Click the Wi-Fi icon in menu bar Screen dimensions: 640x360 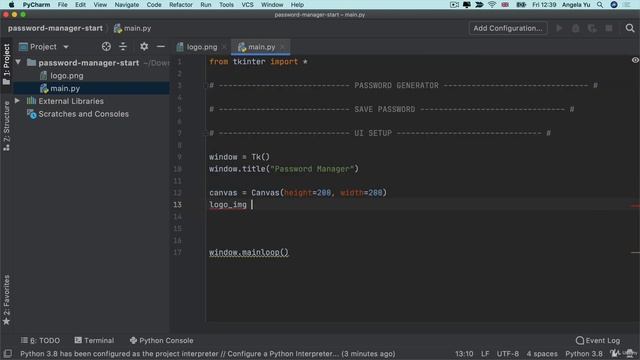pyautogui.click(x=492, y=5)
